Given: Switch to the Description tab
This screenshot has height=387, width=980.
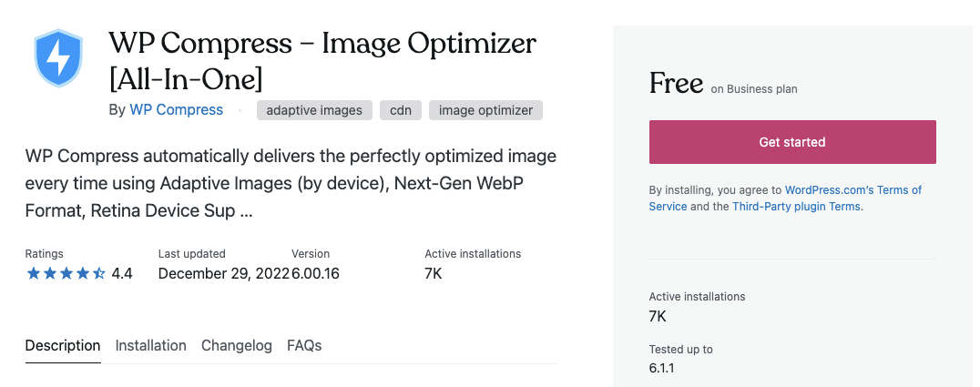Looking at the screenshot, I should click(x=63, y=346).
